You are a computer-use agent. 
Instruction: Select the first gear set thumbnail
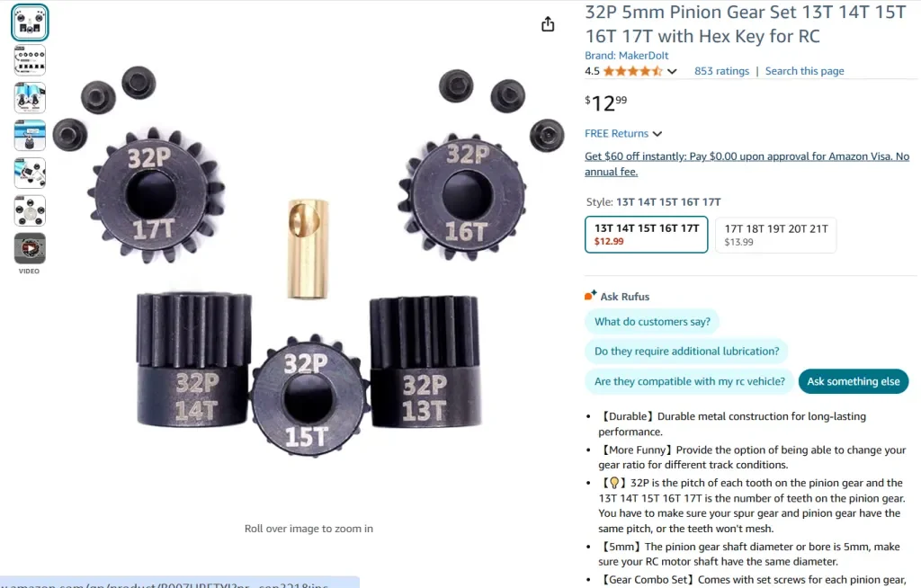point(30,22)
